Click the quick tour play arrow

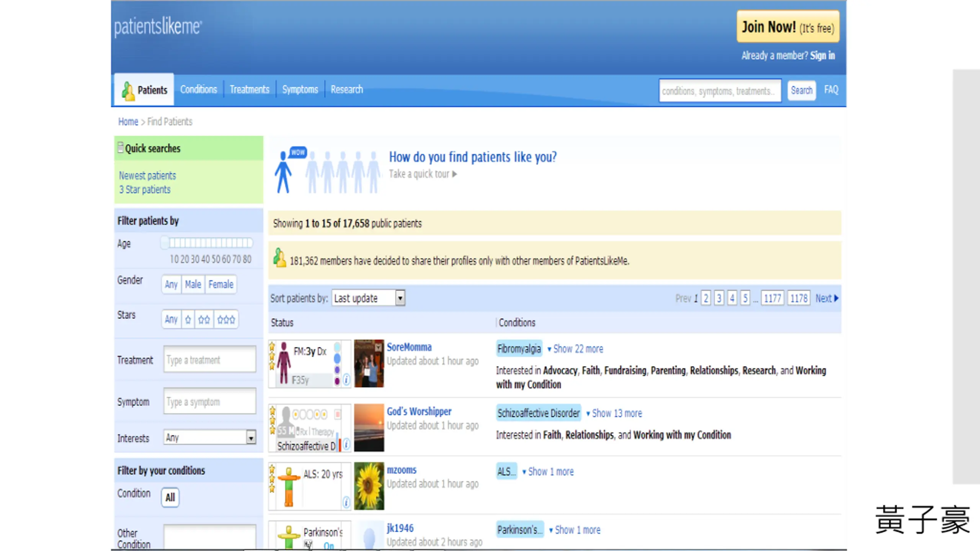point(454,174)
